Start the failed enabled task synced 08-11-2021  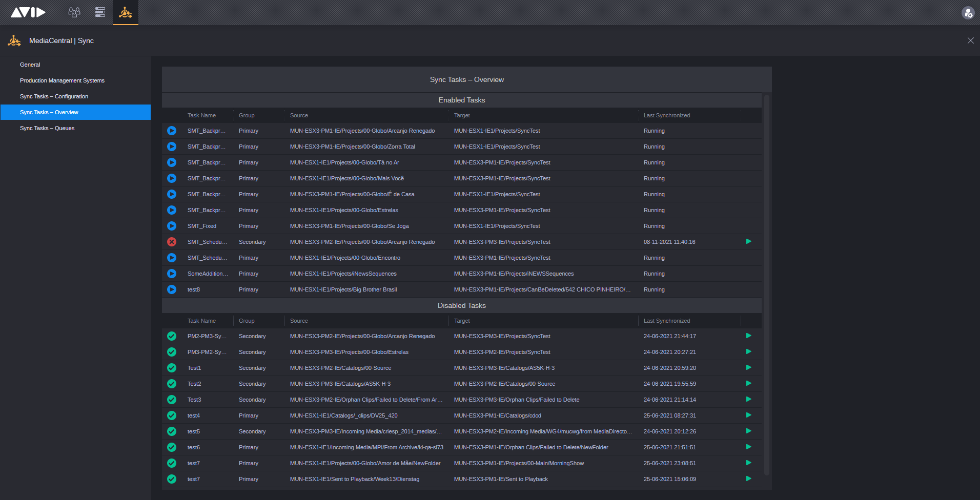pos(749,241)
